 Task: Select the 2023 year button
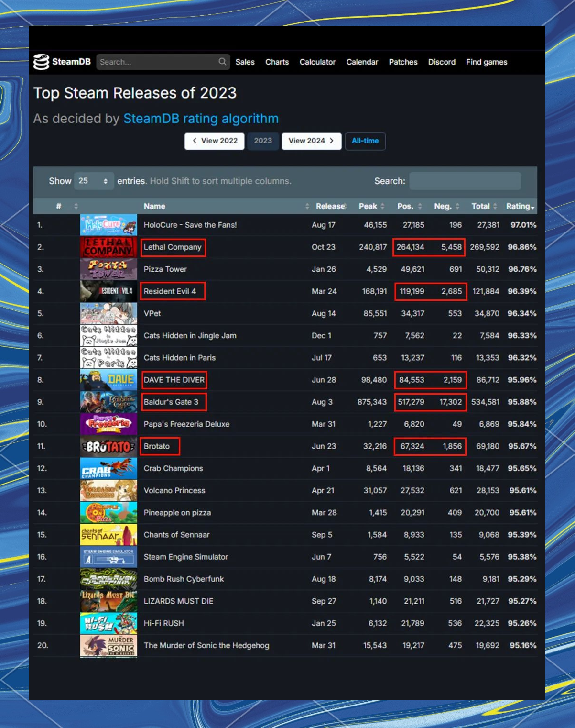(263, 141)
